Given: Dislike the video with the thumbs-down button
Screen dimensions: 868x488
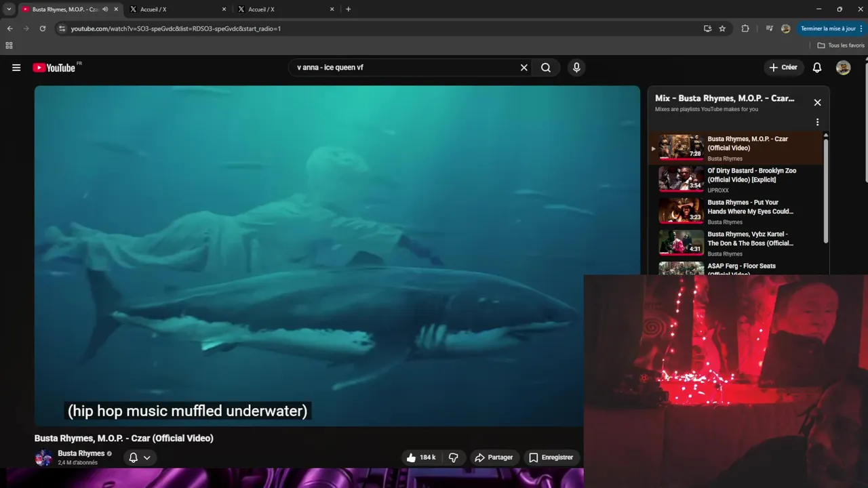Looking at the screenshot, I should point(454,457).
